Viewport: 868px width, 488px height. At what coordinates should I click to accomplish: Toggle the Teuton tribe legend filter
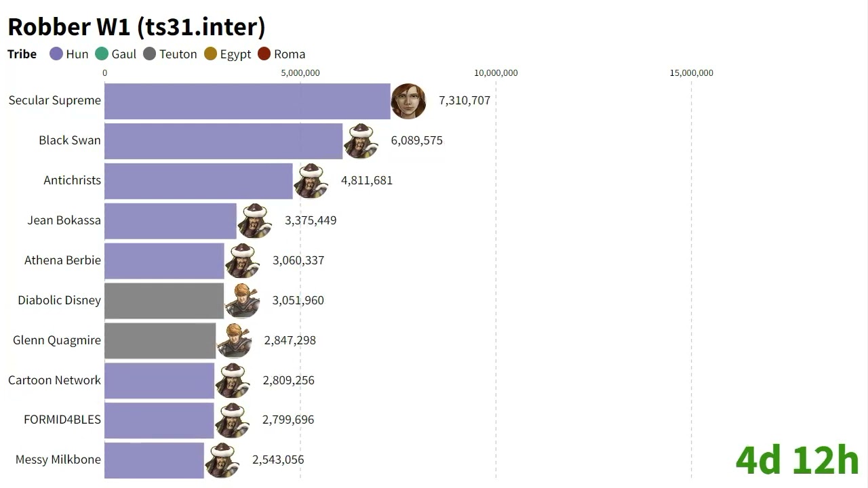click(170, 54)
